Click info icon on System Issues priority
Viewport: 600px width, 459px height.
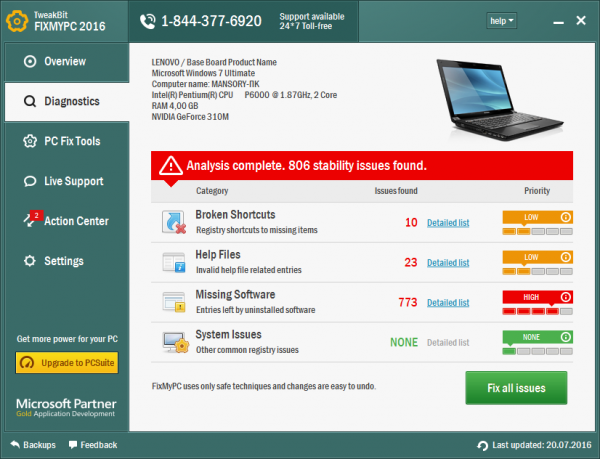pos(566,337)
